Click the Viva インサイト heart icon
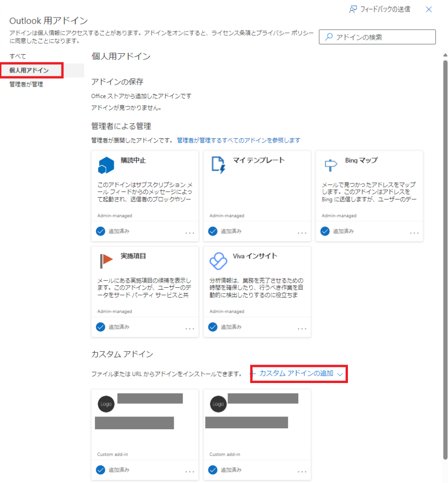Screen dimensions: 448x483 tap(218, 260)
